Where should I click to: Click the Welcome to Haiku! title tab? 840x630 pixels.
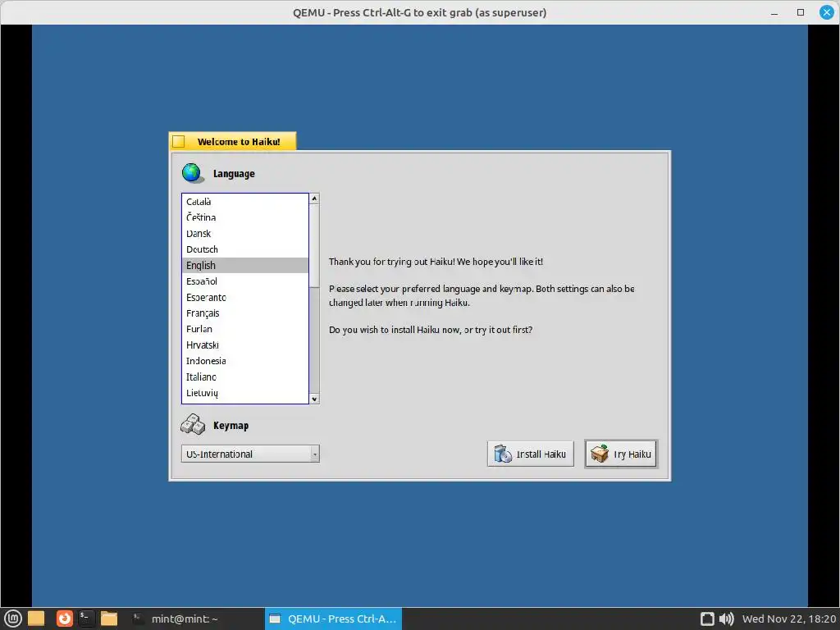[232, 141]
